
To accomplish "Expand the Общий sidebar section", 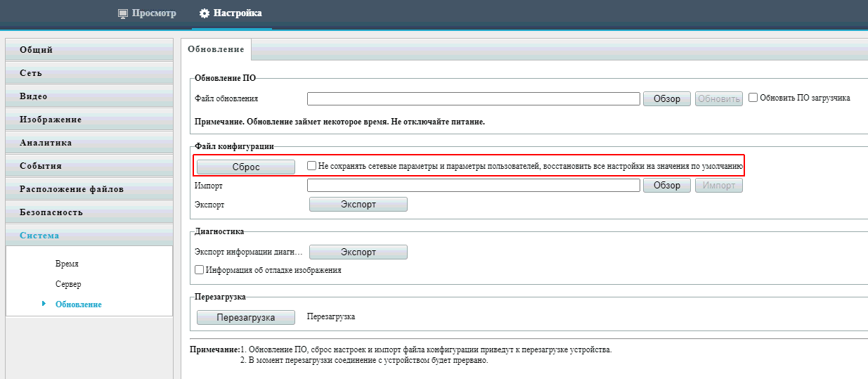I will [x=89, y=50].
